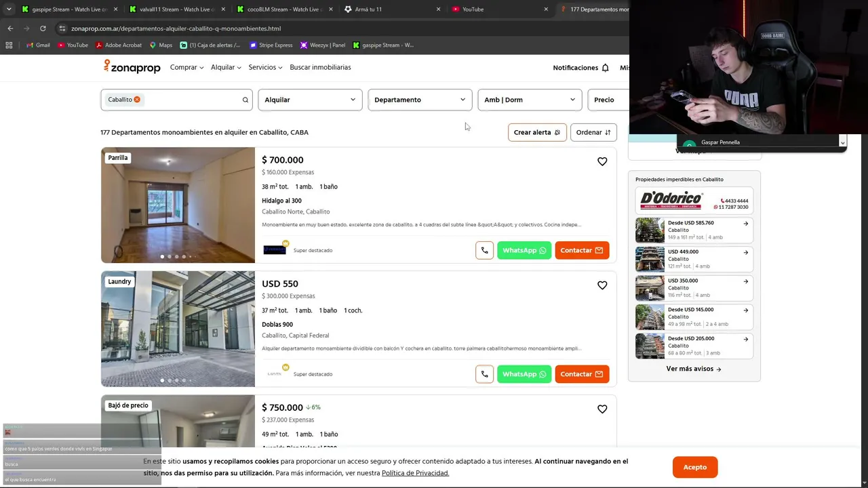Close the Armá tu 11 tab
This screenshot has width=868, height=488.
[x=438, y=9]
